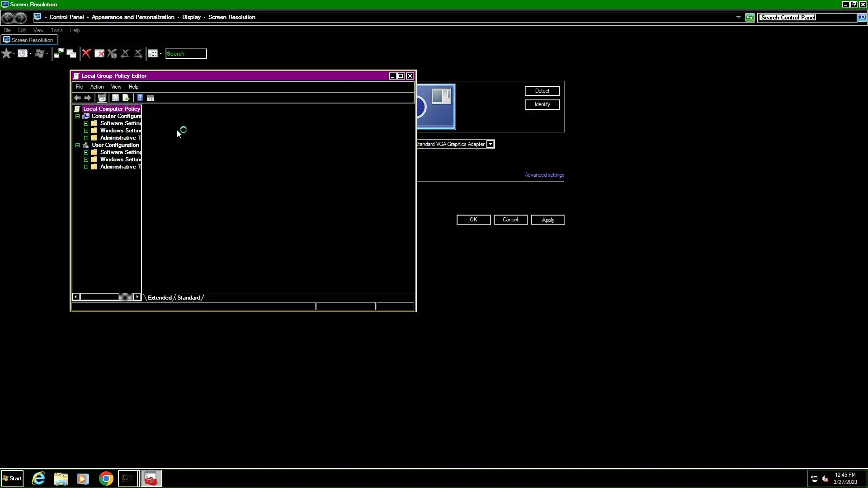Click the Show/Hide Action Pane icon
Screen dimensions: 868x488
151,98
